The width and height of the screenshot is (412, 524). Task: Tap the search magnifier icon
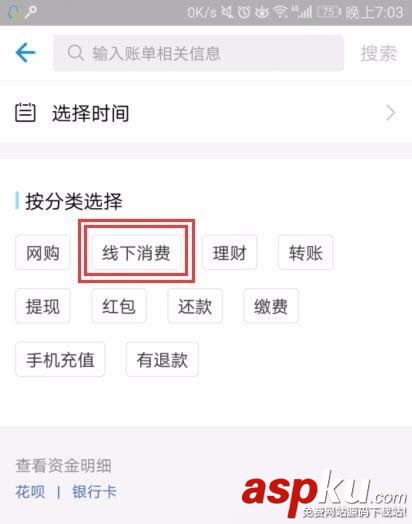[75, 53]
